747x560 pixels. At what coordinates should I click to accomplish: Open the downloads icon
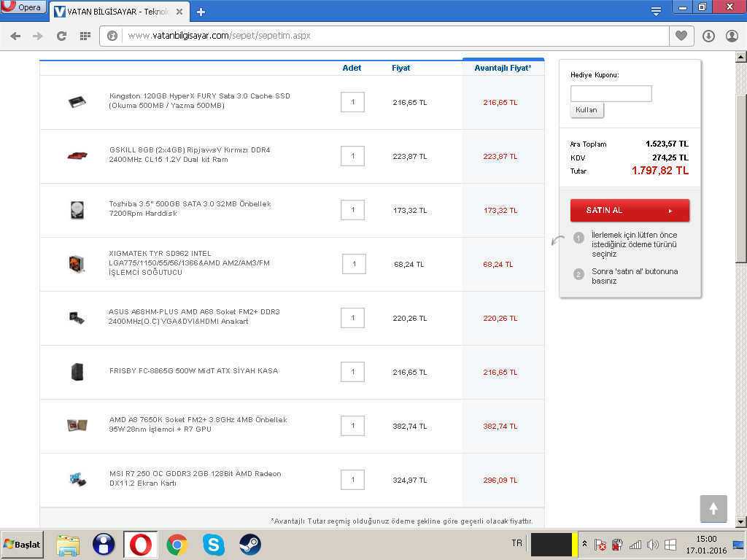point(708,36)
